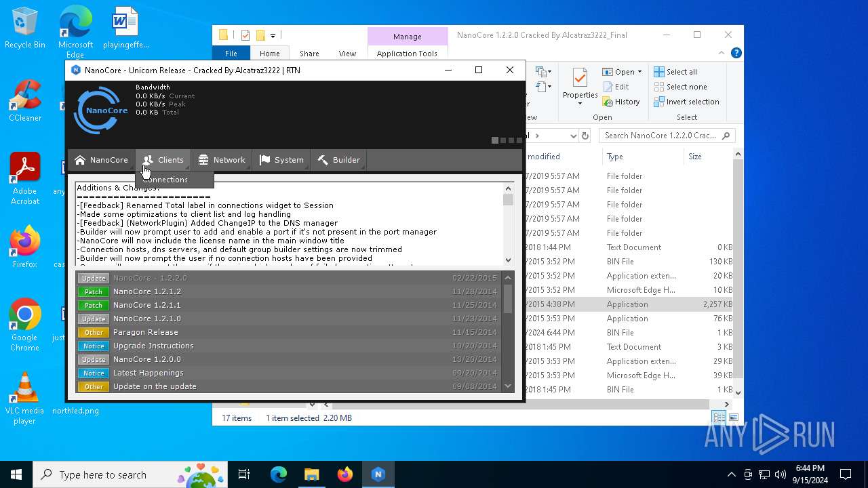Collapse the Explorer ribbon with chevron

[722, 53]
